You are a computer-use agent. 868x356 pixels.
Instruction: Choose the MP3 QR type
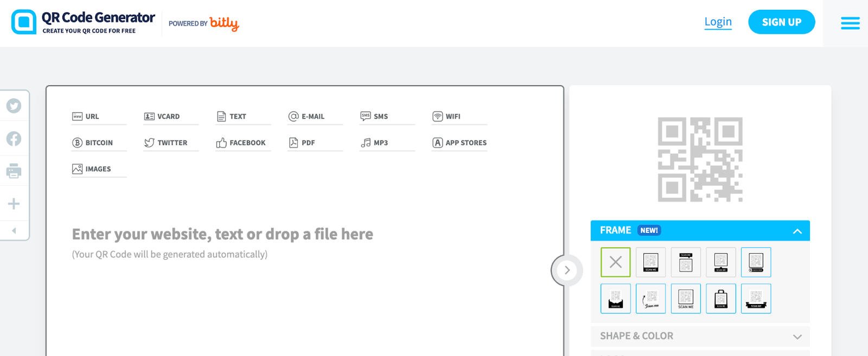coord(387,143)
